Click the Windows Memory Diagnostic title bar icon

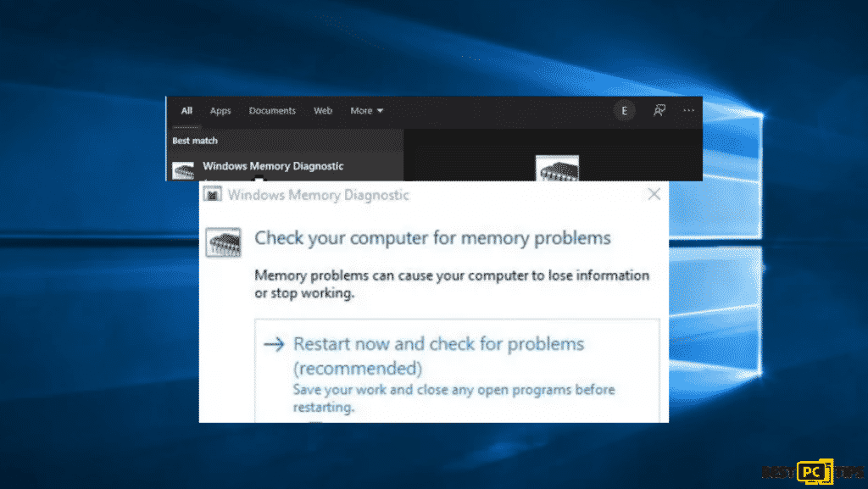click(213, 194)
